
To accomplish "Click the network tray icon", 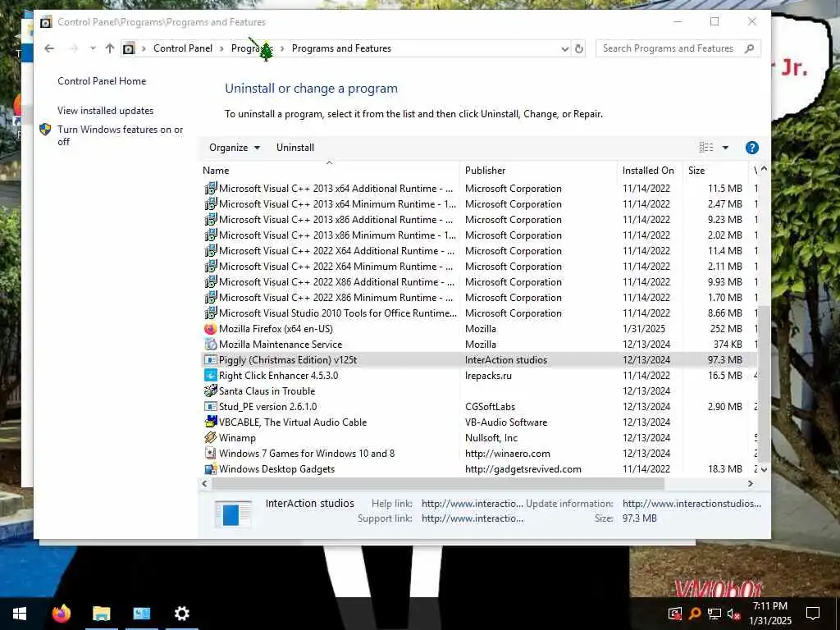I will [714, 614].
